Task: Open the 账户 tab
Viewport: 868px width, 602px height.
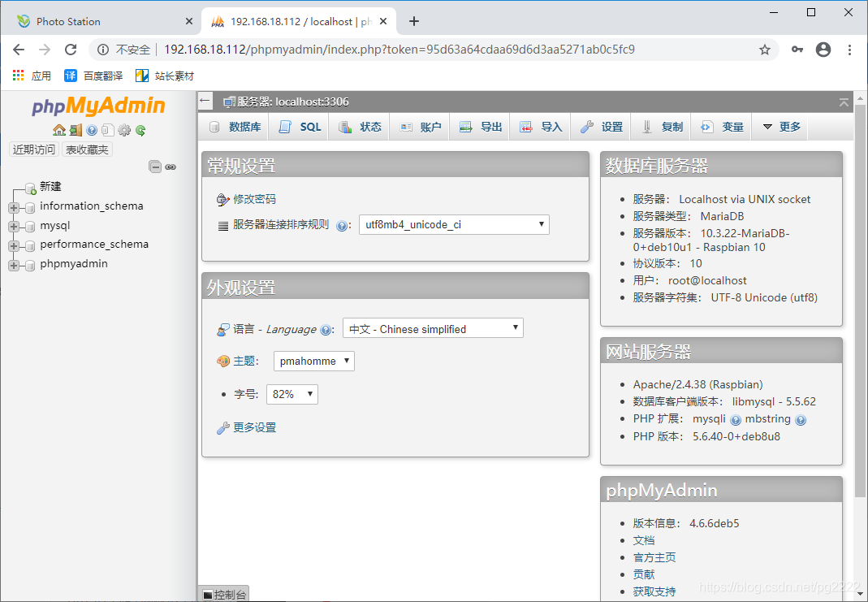Action: coord(420,127)
